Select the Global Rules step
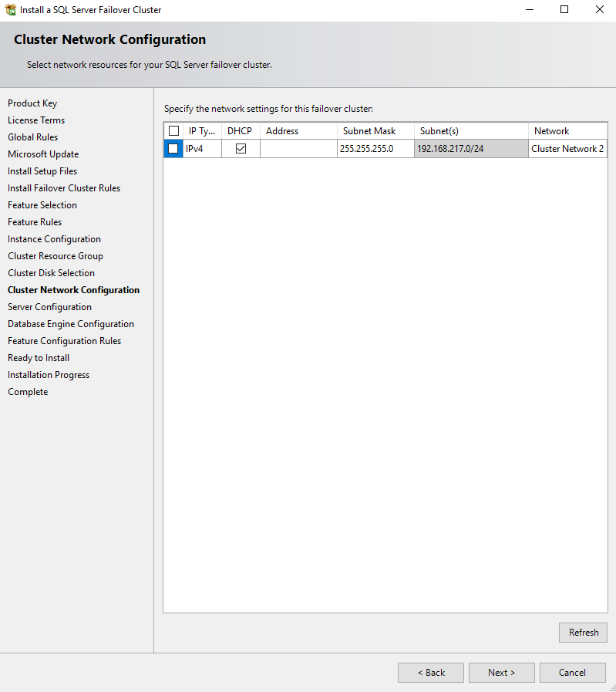The height and width of the screenshot is (692, 616). pos(32,137)
